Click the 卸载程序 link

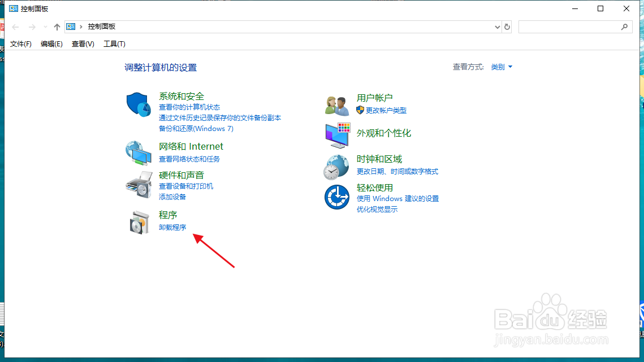[172, 228]
